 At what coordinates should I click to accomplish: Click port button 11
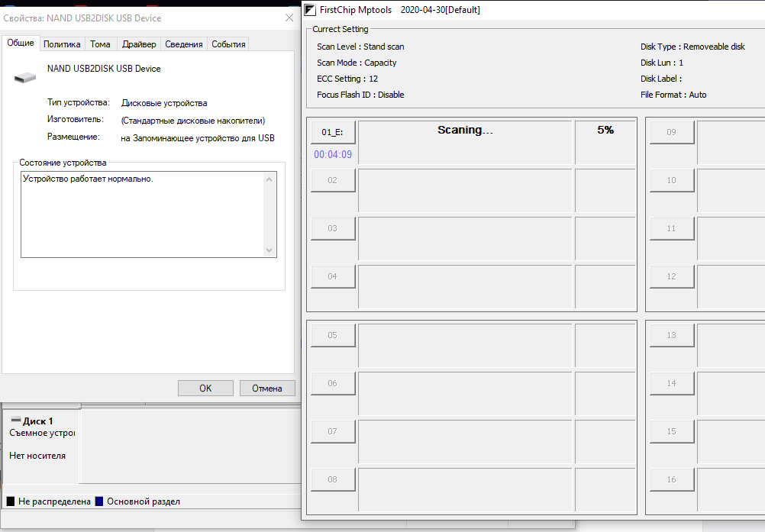tap(672, 229)
